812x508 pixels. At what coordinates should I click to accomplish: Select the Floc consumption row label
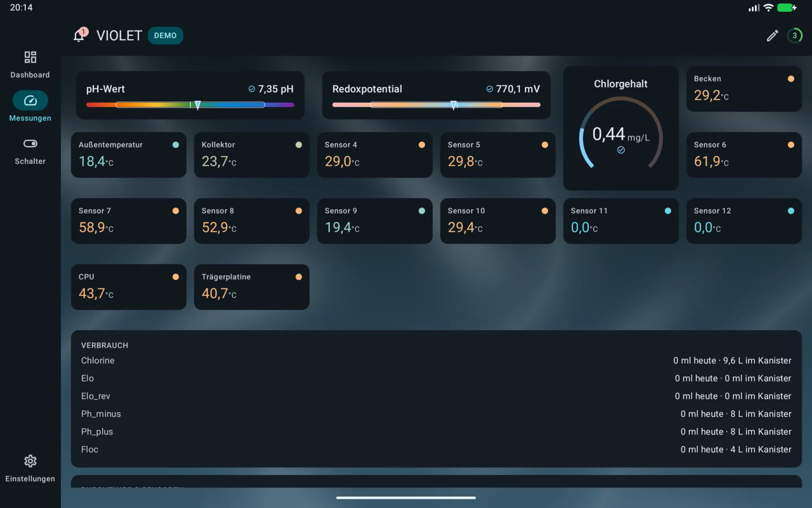pyautogui.click(x=90, y=449)
